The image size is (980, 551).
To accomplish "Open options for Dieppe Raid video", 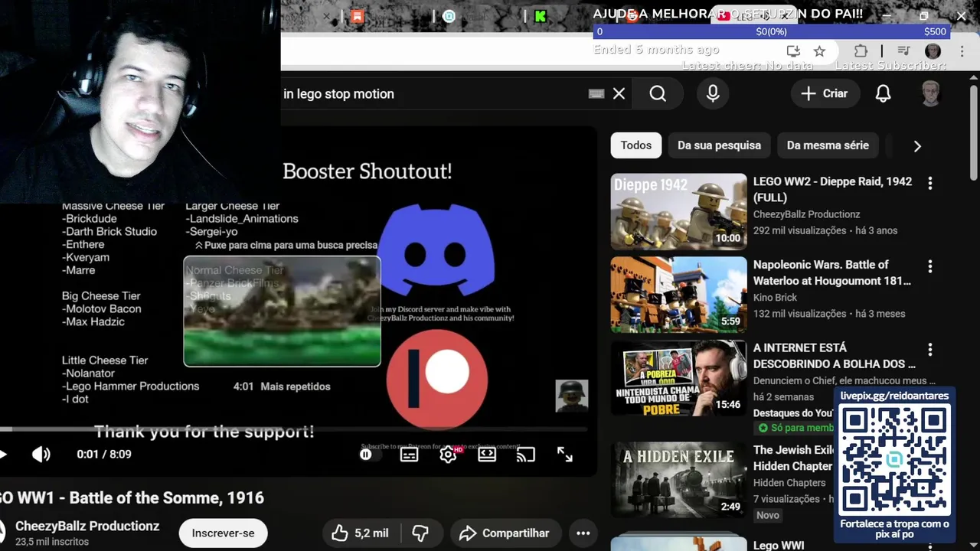I will (930, 183).
